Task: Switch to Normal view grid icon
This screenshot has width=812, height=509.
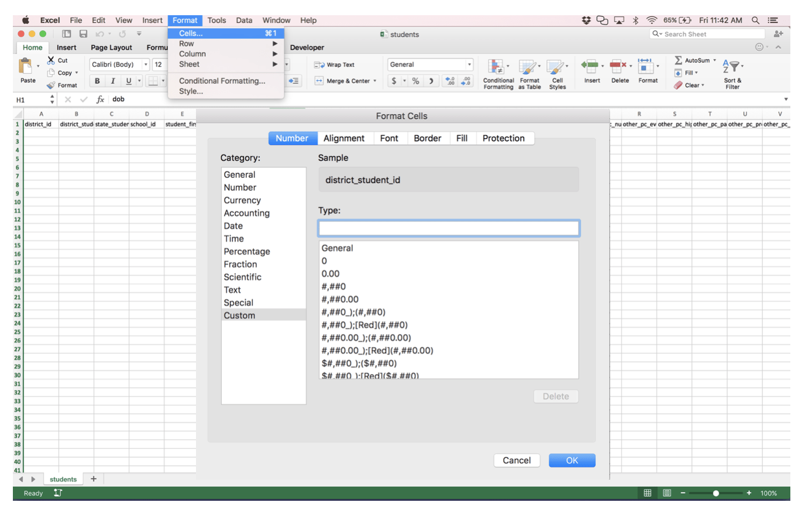Action: click(648, 493)
